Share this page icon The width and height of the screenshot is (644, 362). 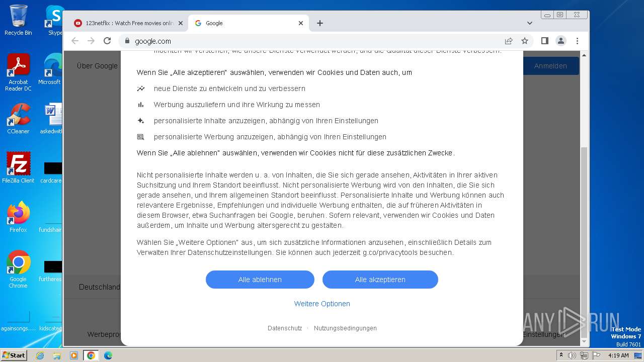[x=509, y=41]
